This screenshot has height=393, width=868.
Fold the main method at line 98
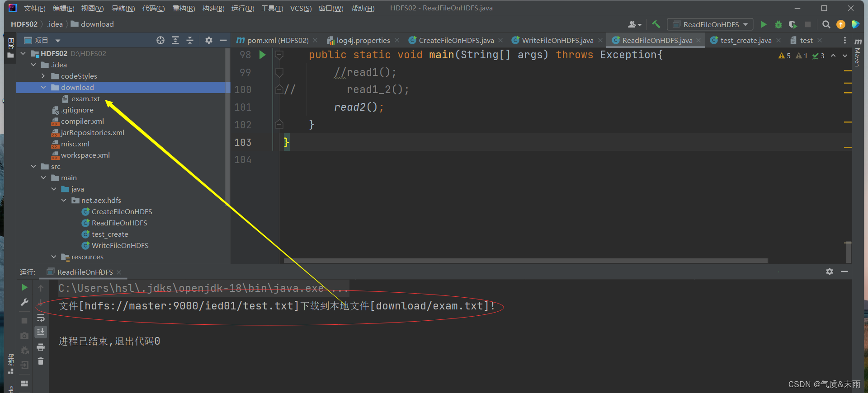pyautogui.click(x=279, y=55)
